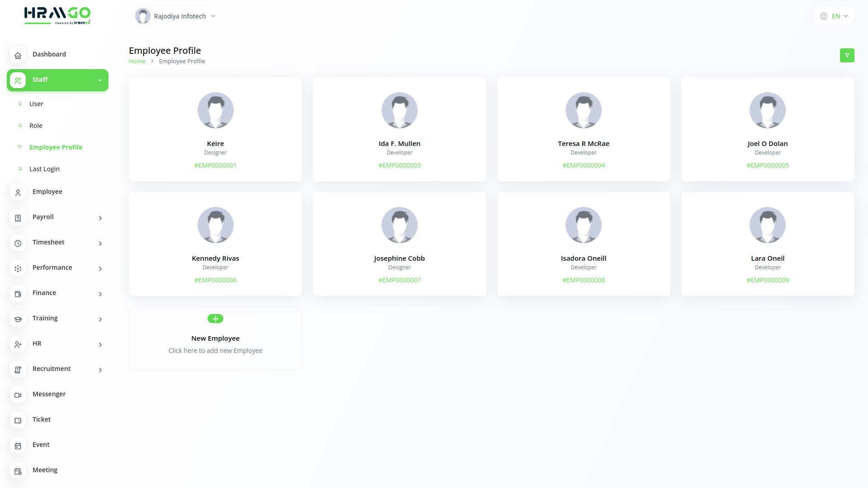Select the Last Login submenu item

pyautogui.click(x=44, y=169)
